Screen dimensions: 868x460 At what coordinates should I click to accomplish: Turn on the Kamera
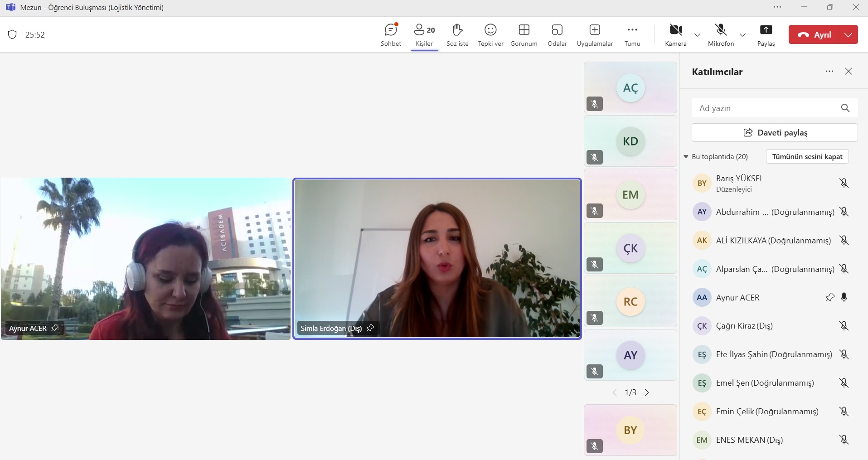676,35
